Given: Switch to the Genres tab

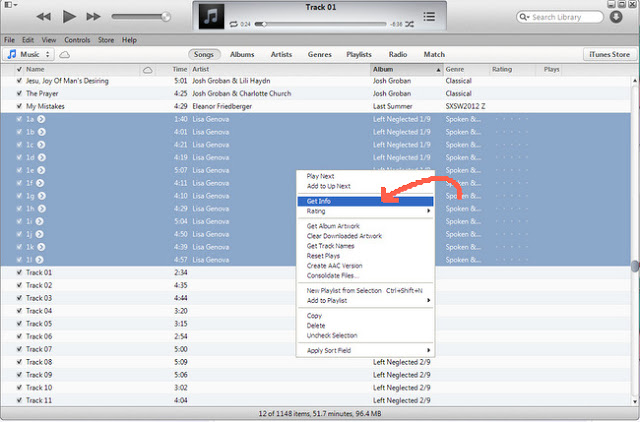Looking at the screenshot, I should [x=320, y=54].
